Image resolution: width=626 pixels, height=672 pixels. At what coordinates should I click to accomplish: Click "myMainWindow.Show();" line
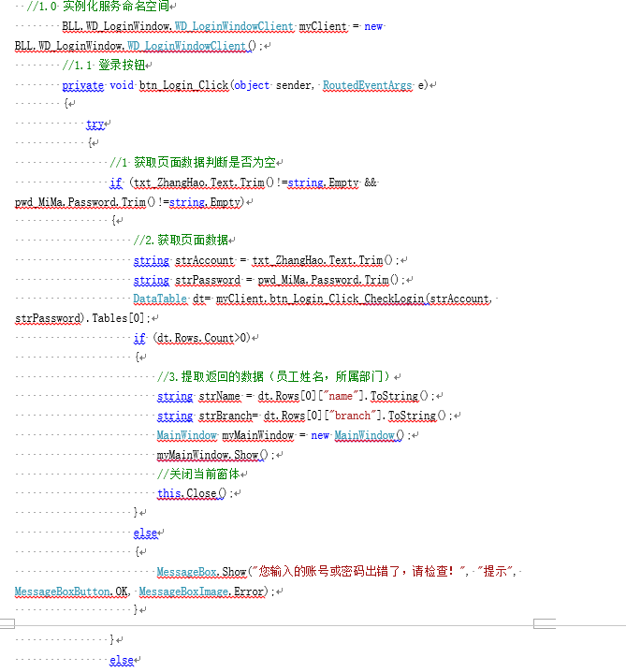point(216,455)
